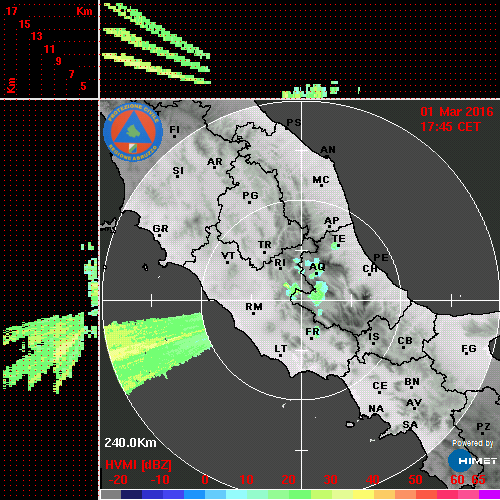
Task: Pick the magenta 65 dBZ color swatch
Action: pyautogui.click(x=489, y=494)
